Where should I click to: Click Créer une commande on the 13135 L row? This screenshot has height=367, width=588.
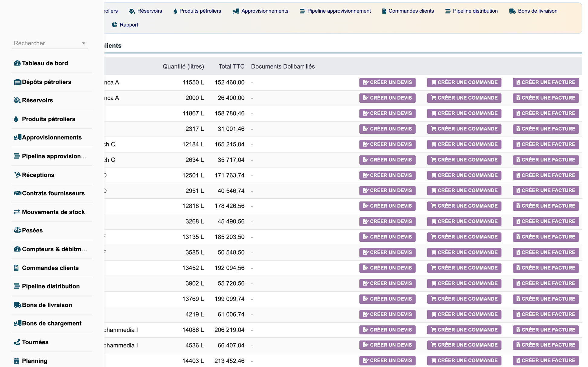pyautogui.click(x=464, y=237)
